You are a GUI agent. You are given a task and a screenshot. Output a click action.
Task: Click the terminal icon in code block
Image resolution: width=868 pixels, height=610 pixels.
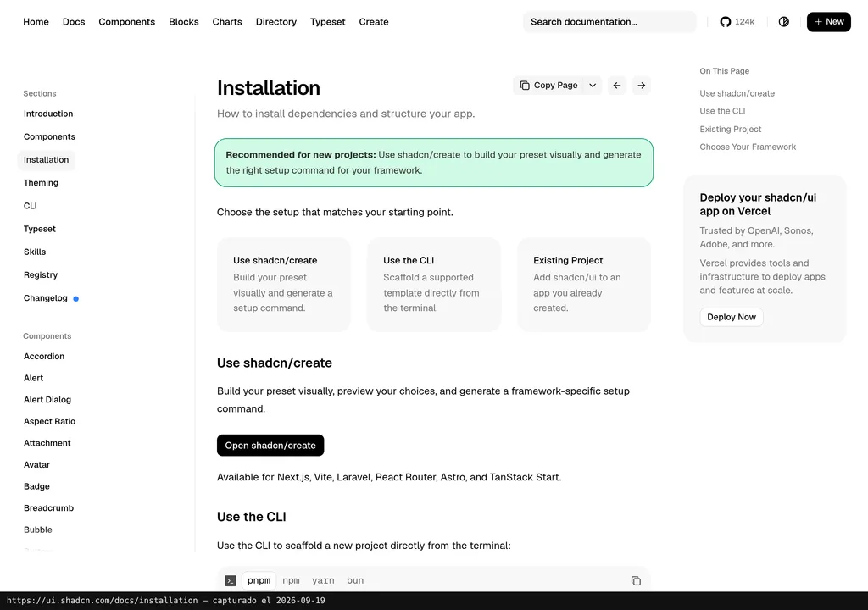point(231,580)
